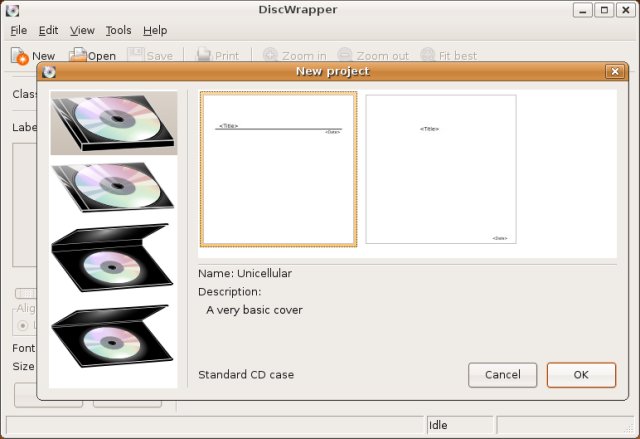Minimize the DiscWrapper window
Image resolution: width=640 pixels, height=439 pixels.
point(582,10)
